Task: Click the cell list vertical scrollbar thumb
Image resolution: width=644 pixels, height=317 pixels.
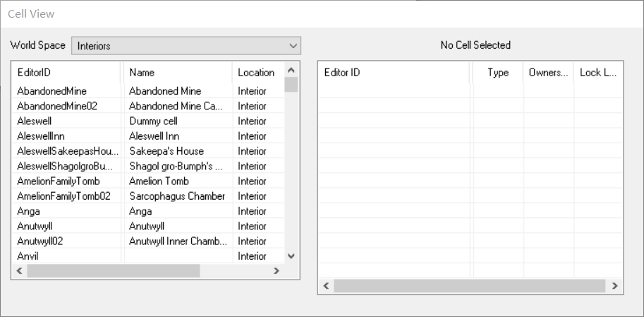Action: [291, 85]
